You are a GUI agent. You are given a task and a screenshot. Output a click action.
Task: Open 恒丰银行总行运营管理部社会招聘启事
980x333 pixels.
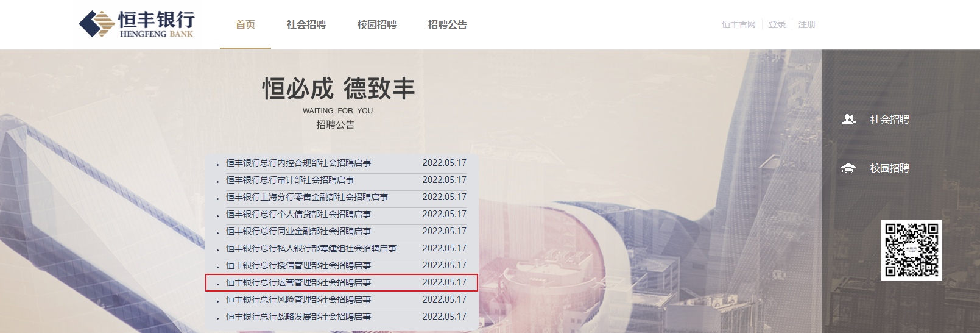coord(298,282)
